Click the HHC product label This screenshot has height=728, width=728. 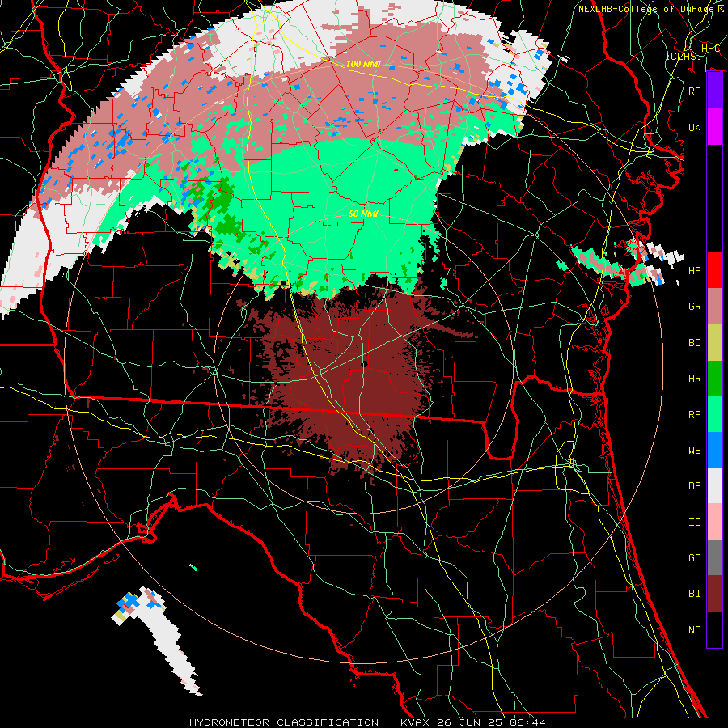click(710, 49)
